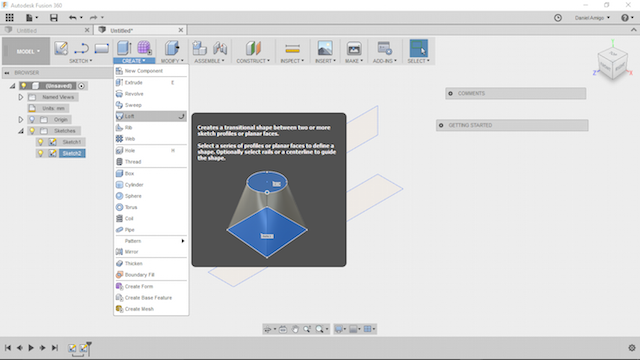
Task: Expand the Origin folder node
Action: tap(20, 120)
